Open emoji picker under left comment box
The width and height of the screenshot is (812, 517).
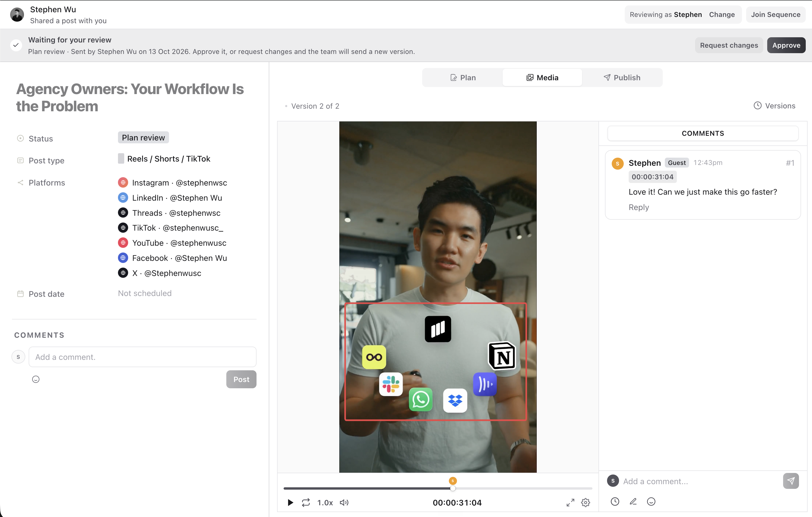[x=36, y=379]
